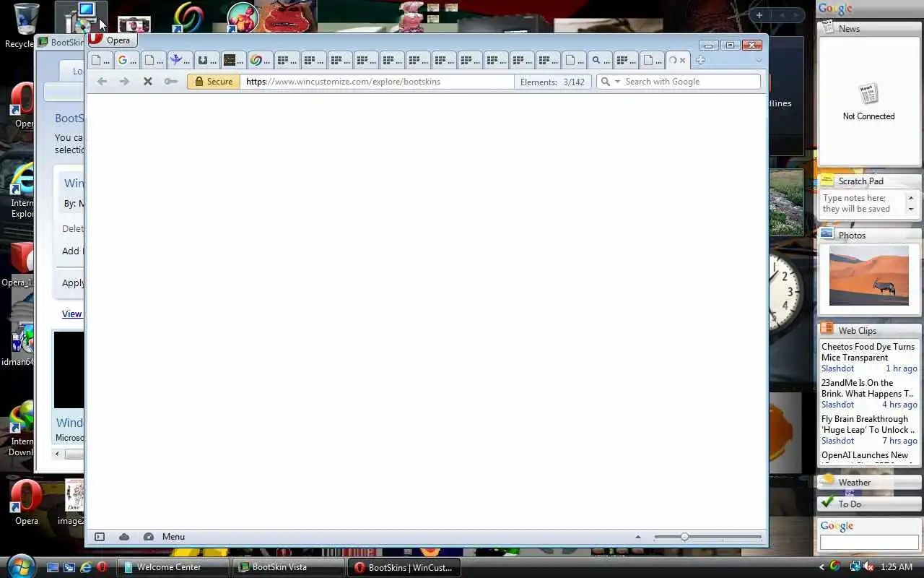Click Scratch Pad scroll up arrow

pyautogui.click(x=910, y=198)
